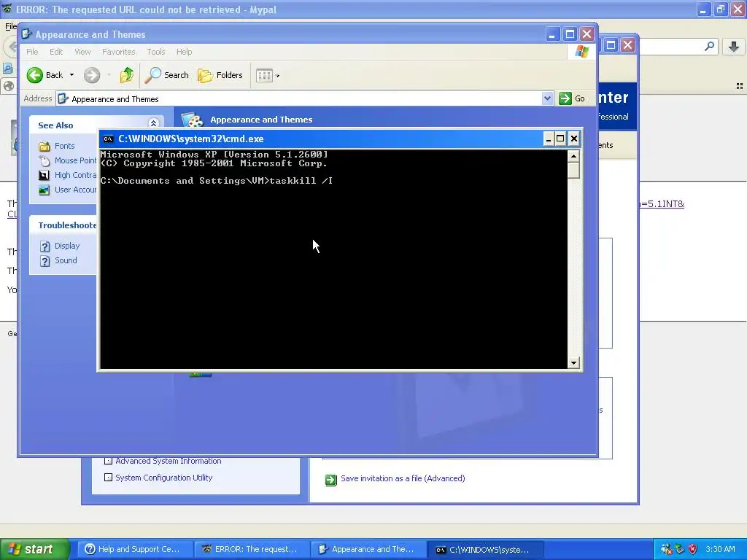This screenshot has width=747, height=560.
Task: Click the 5.1INT& link in Mypal page
Action: point(662,204)
